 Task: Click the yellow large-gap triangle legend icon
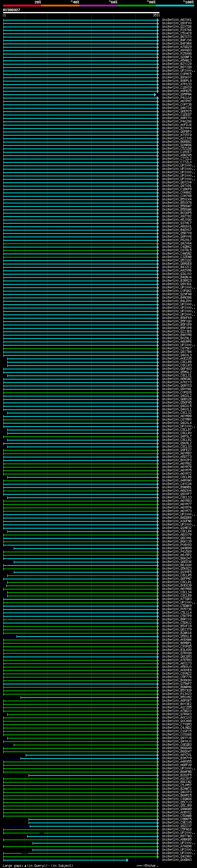coord(25,865)
